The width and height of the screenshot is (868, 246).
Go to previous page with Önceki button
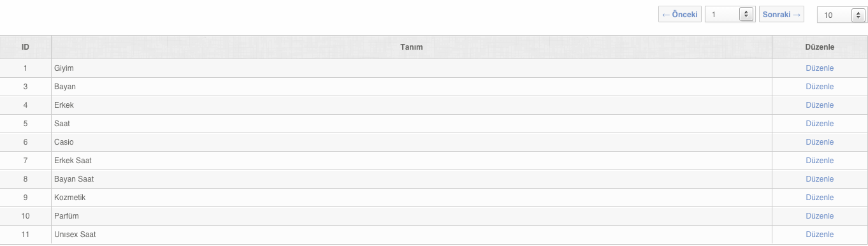coord(680,15)
